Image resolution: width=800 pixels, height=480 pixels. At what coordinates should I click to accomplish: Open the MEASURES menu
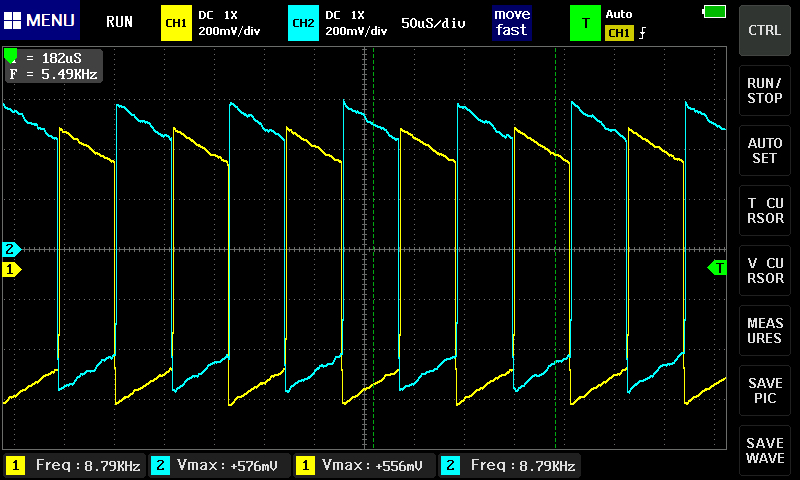pos(765,331)
